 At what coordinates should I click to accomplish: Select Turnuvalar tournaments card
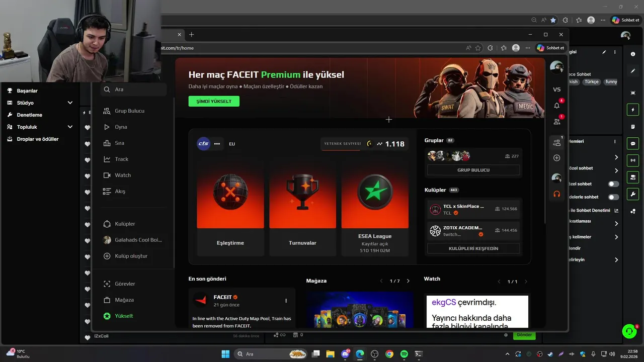(x=302, y=209)
